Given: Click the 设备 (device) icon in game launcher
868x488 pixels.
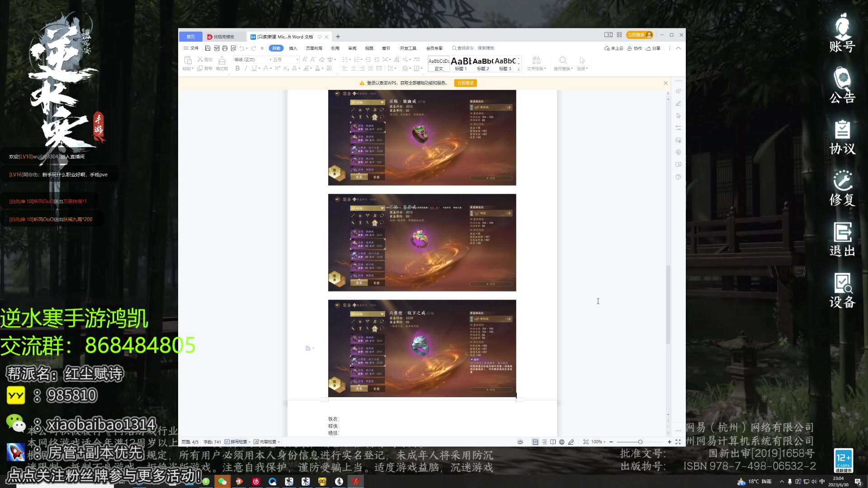Looking at the screenshot, I should point(842,291).
